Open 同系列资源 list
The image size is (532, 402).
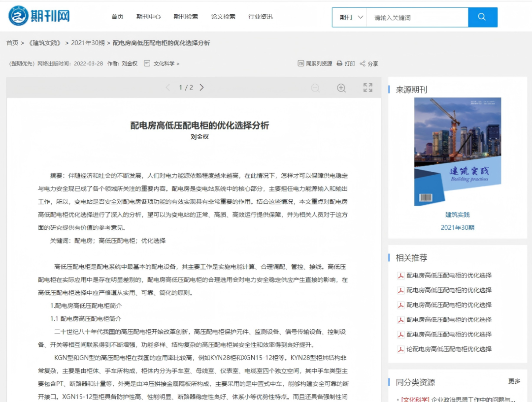315,63
